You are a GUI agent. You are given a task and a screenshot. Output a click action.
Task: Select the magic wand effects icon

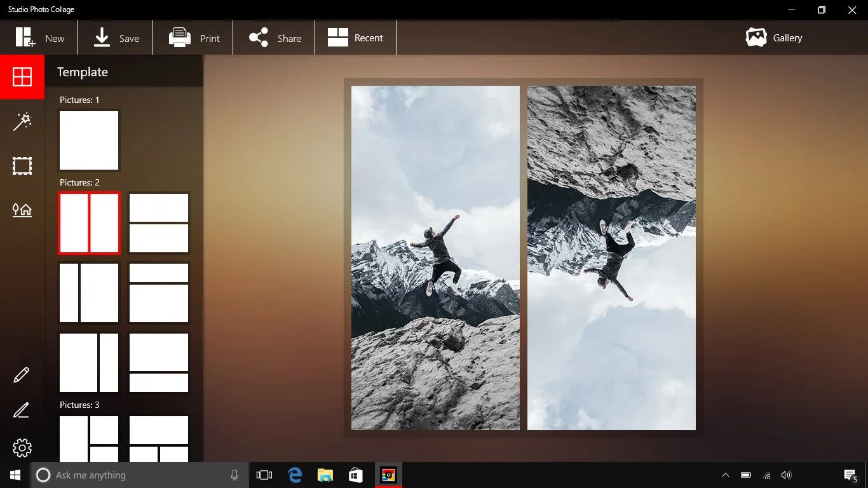tap(22, 121)
